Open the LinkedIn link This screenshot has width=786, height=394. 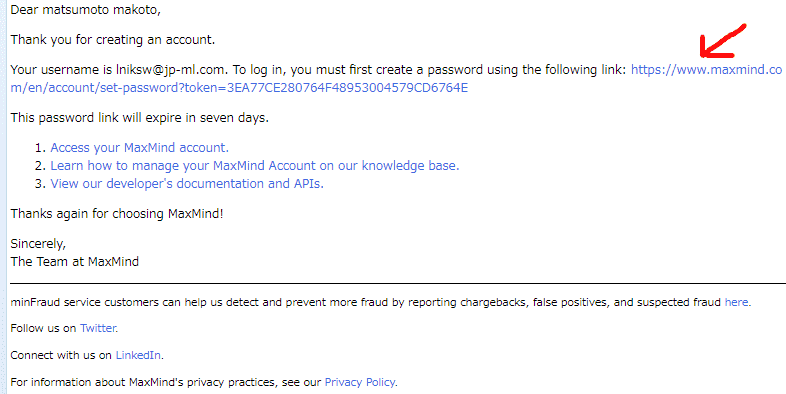coord(138,355)
